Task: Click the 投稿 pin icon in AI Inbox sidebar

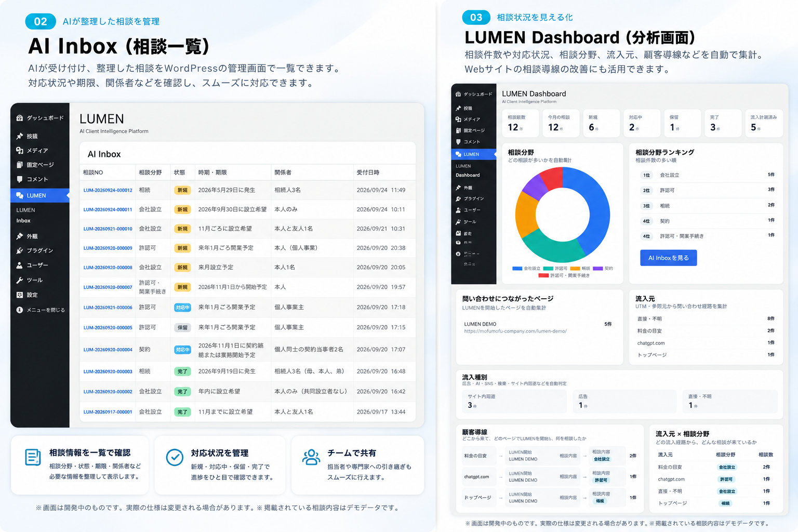Action: 20,136
